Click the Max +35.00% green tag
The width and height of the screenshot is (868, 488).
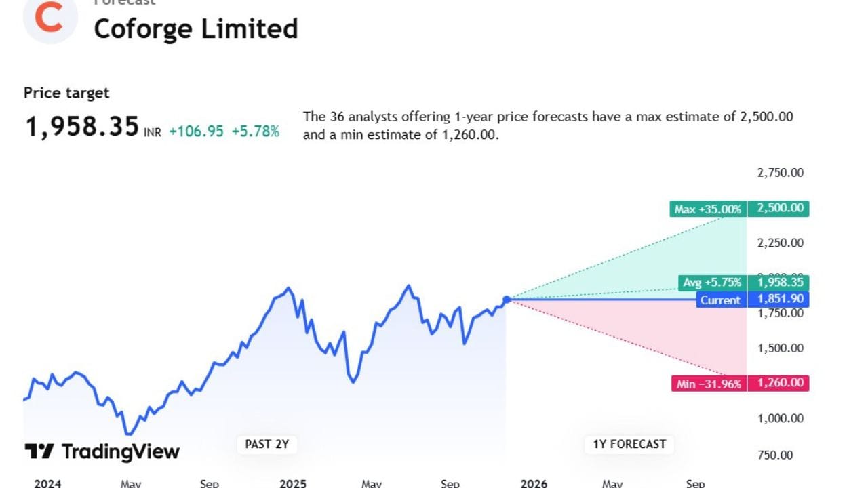(x=708, y=209)
